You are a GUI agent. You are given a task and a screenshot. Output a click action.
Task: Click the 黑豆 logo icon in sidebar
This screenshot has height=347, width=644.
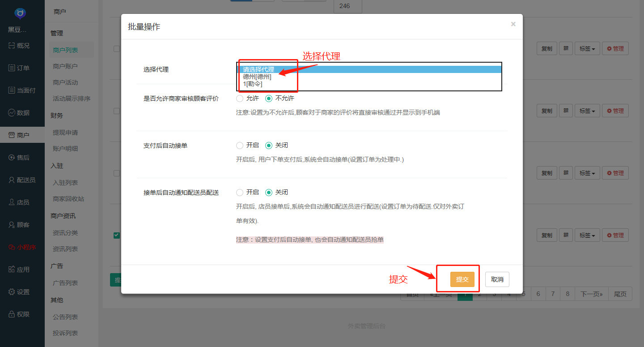20,13
